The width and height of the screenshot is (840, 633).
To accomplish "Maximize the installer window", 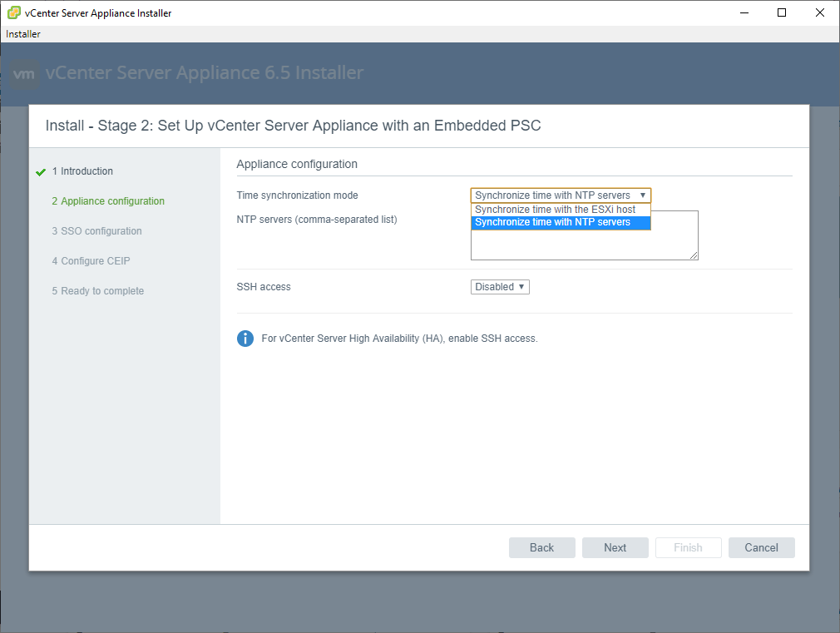I will 782,12.
